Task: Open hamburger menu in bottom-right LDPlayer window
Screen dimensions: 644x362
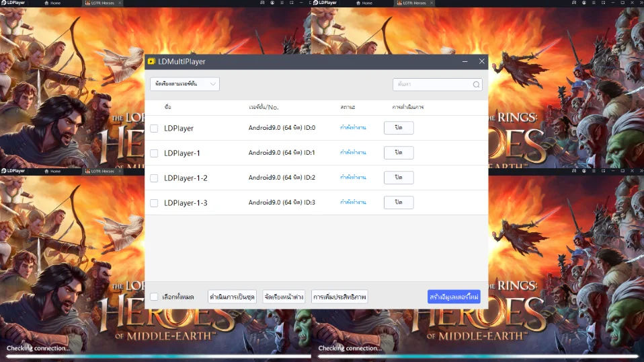Action: click(594, 170)
